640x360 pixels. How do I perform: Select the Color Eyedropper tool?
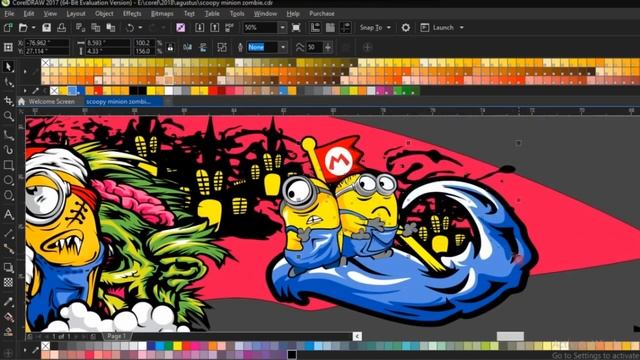click(x=8, y=301)
